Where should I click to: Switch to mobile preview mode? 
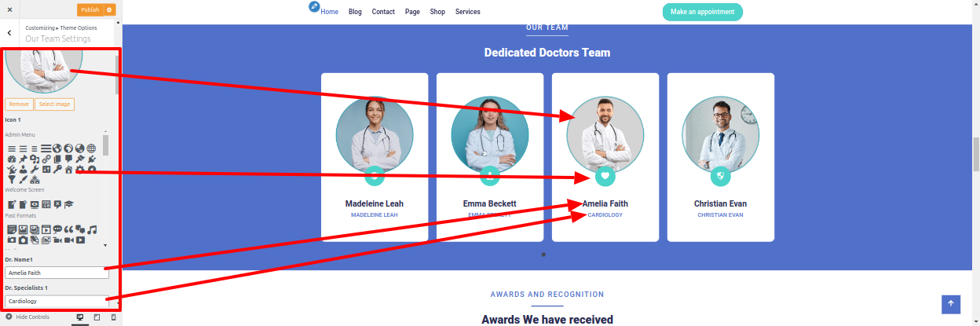pos(113,317)
